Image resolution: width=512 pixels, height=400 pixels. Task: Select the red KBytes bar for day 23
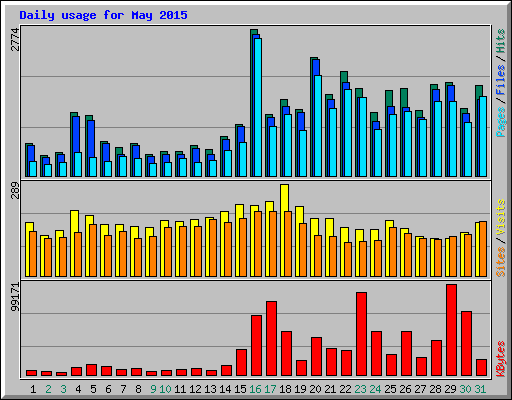[x=362, y=334]
